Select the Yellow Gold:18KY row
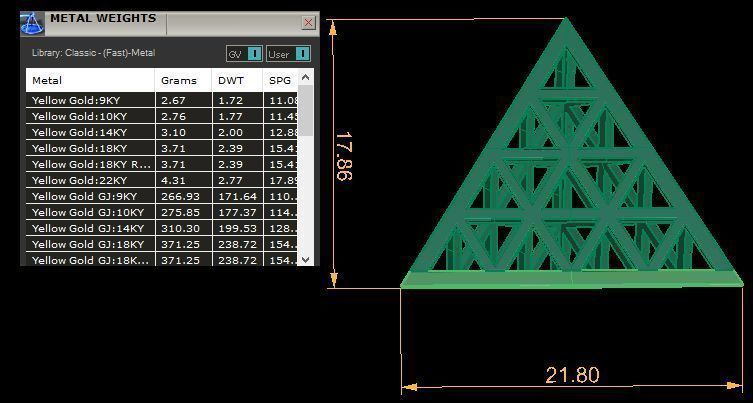Viewport: 753px width, 403px height. click(162, 148)
